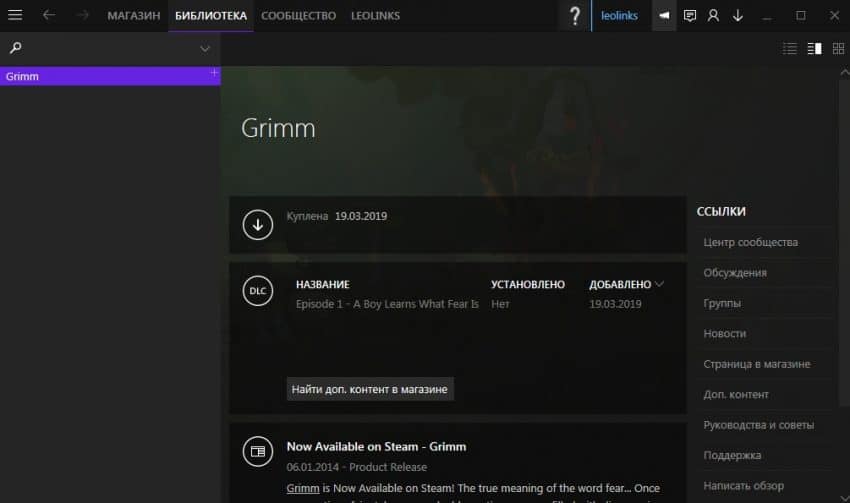Open Написать обзор link
The width and height of the screenshot is (850, 503).
coord(743,485)
